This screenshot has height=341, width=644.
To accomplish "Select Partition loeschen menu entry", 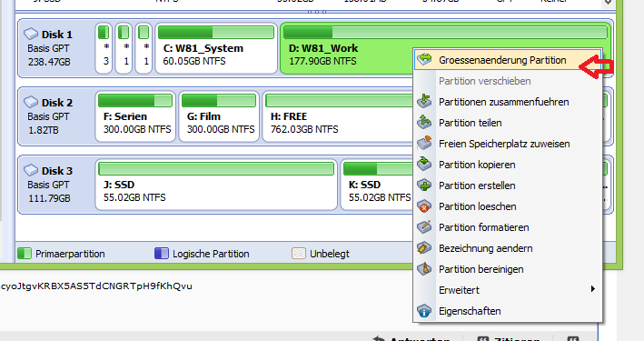I will point(508,206).
